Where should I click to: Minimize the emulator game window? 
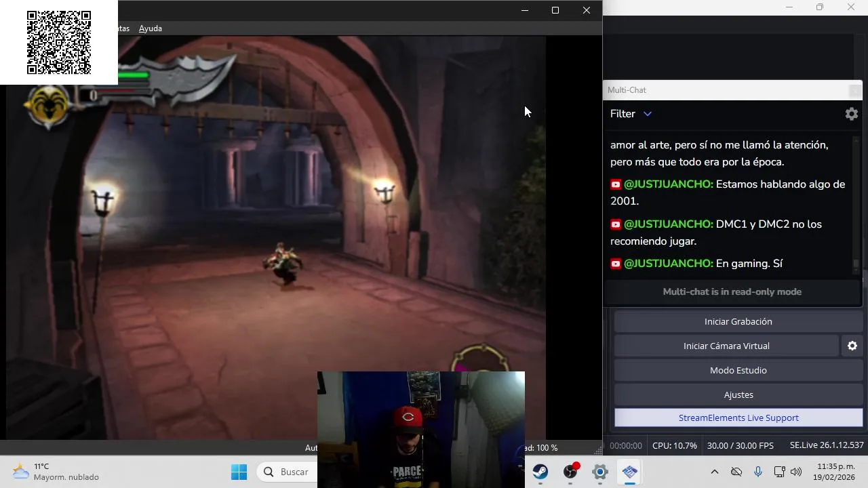tap(524, 10)
